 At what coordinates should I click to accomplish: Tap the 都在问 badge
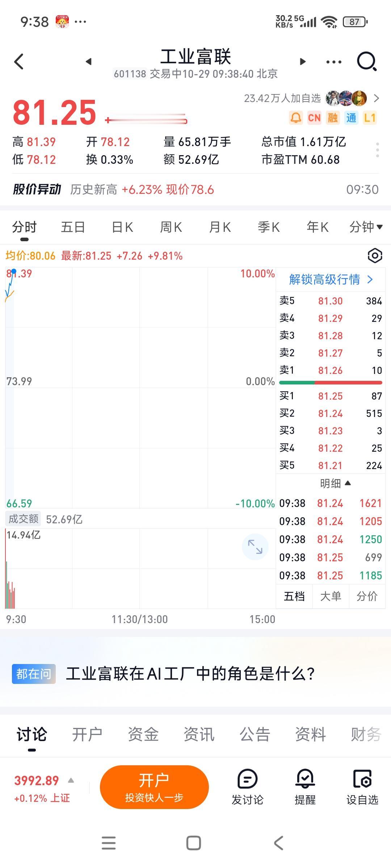[x=34, y=674]
